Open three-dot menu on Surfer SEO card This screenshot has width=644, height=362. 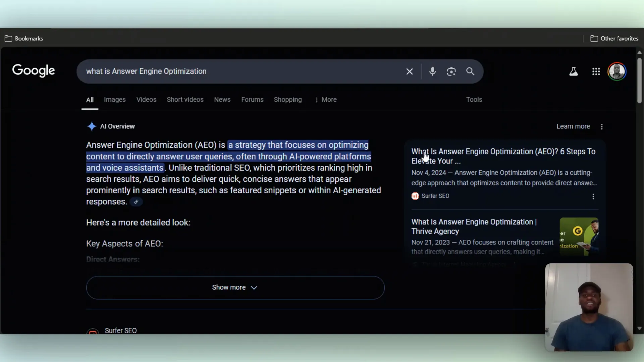(593, 197)
